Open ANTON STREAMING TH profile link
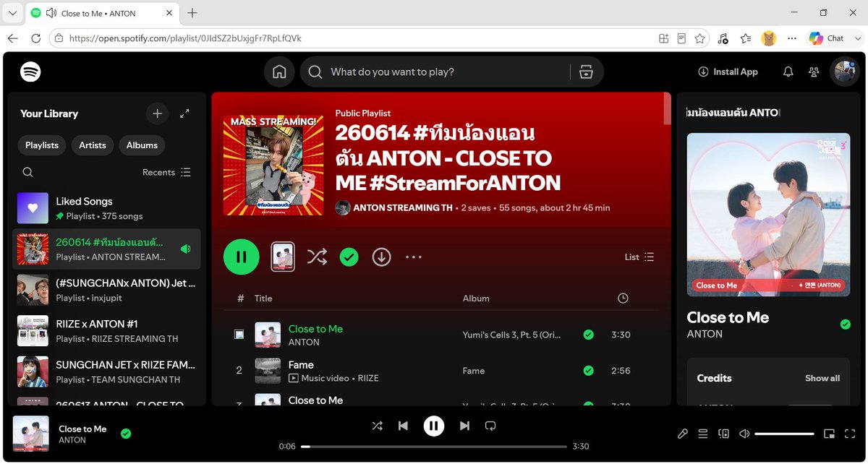The width and height of the screenshot is (868, 464). 403,207
